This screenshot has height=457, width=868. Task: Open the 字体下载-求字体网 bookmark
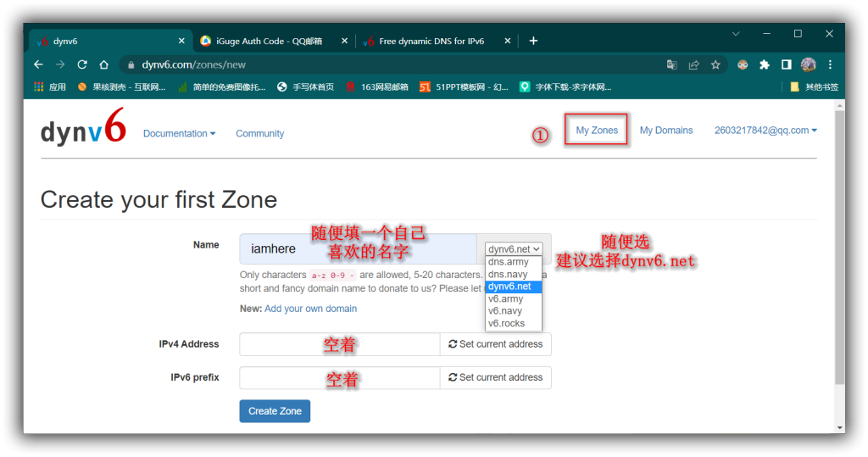point(565,87)
